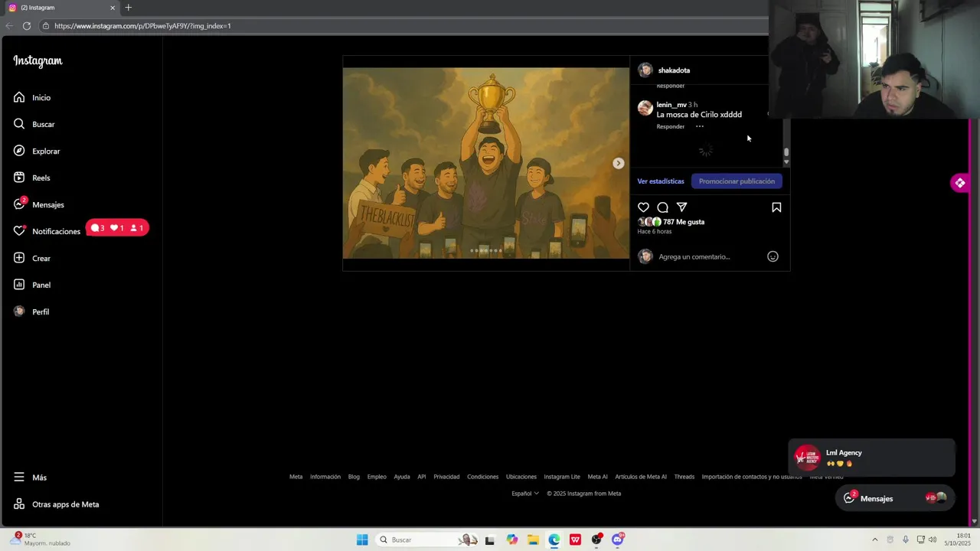Click Instagram Lite footer link
Viewport: 980px width, 551px height.
tap(562, 477)
